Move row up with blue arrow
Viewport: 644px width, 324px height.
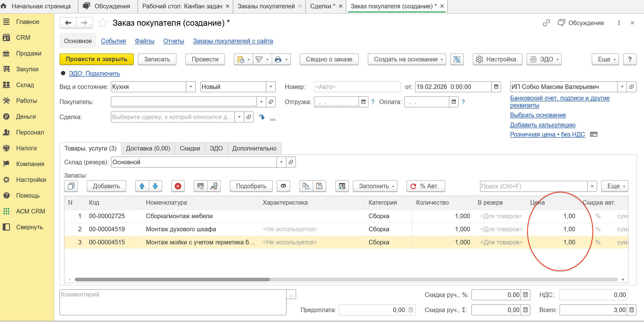pos(142,186)
